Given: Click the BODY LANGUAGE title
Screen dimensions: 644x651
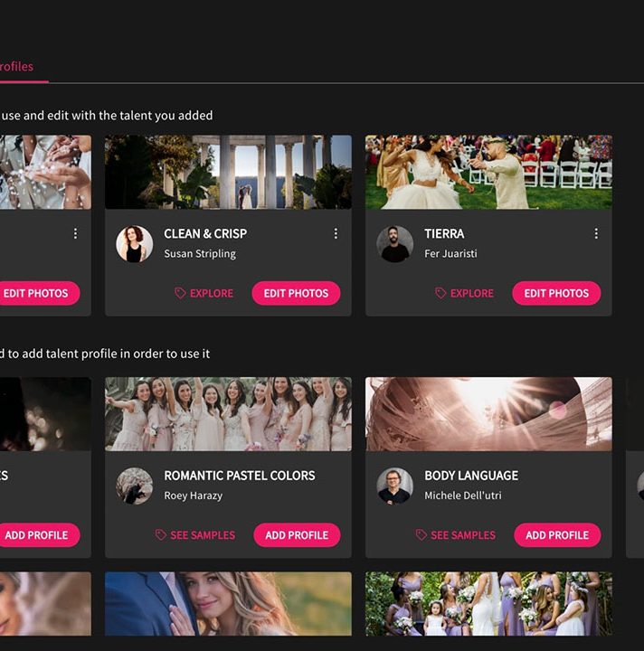Looking at the screenshot, I should 471,476.
